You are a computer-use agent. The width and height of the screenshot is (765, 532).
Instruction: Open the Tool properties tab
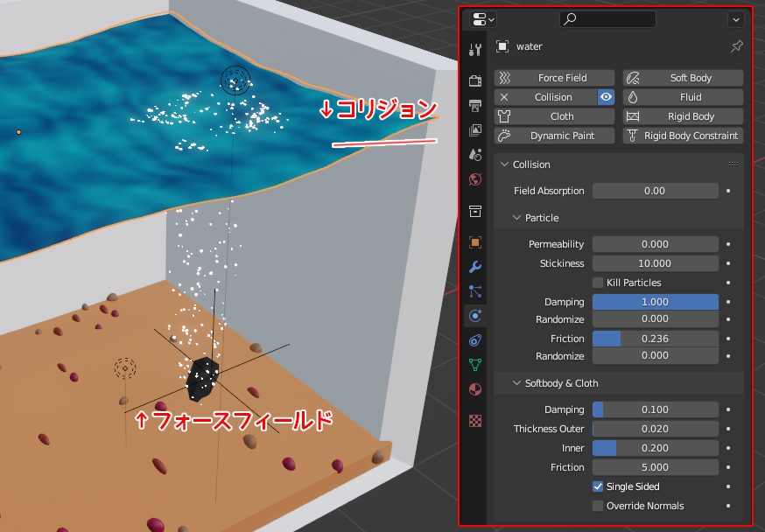click(475, 50)
